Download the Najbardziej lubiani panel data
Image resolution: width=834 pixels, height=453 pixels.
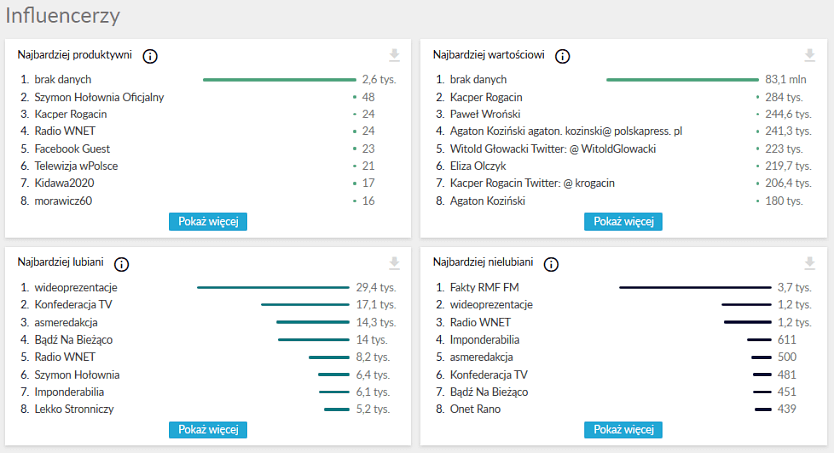point(394,264)
